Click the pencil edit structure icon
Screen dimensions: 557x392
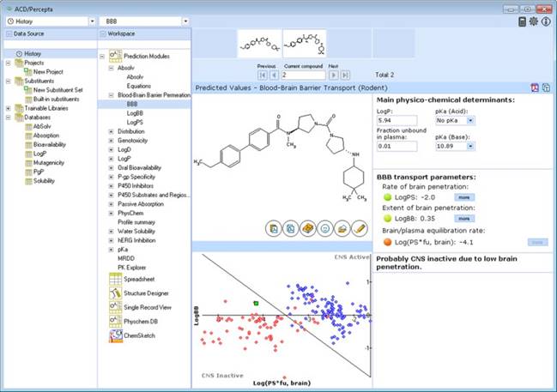pos(359,229)
